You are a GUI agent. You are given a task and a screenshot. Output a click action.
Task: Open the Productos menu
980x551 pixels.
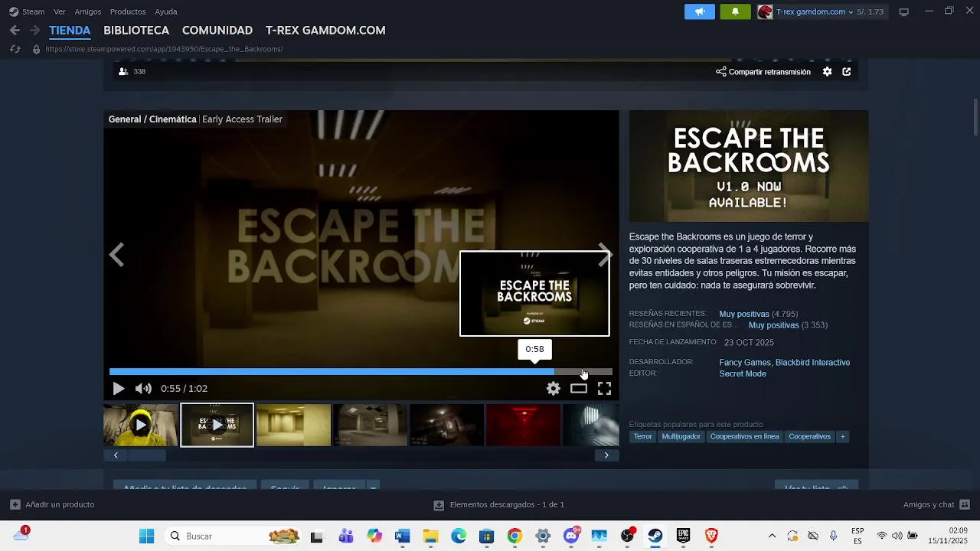click(128, 11)
